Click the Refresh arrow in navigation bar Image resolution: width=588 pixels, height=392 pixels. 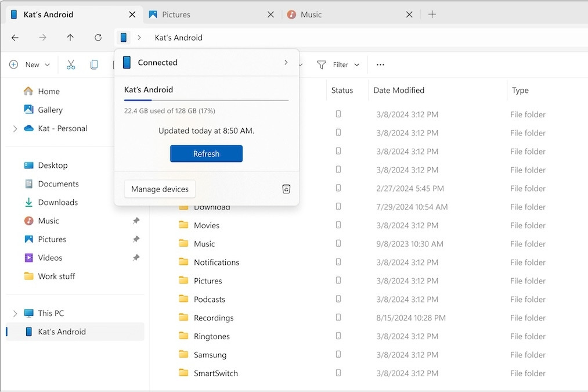(98, 38)
